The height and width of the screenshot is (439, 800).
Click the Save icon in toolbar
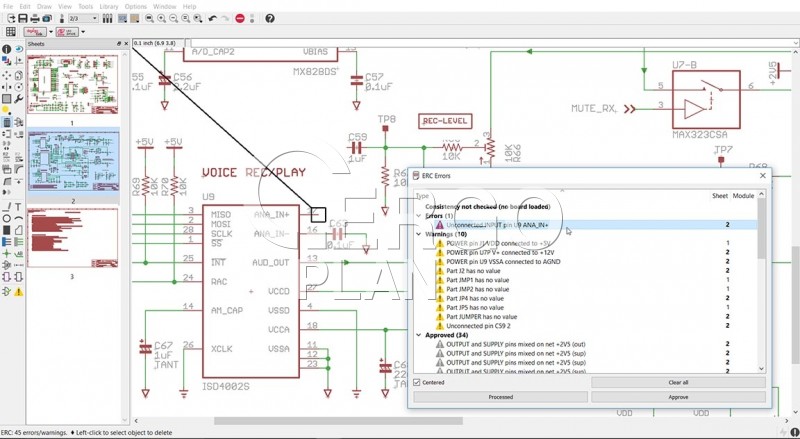[23, 18]
